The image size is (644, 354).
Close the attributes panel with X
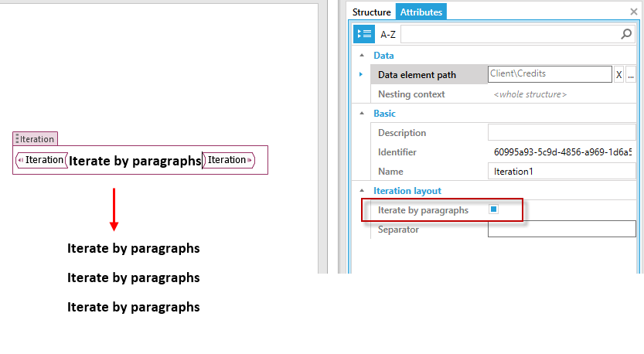click(634, 12)
